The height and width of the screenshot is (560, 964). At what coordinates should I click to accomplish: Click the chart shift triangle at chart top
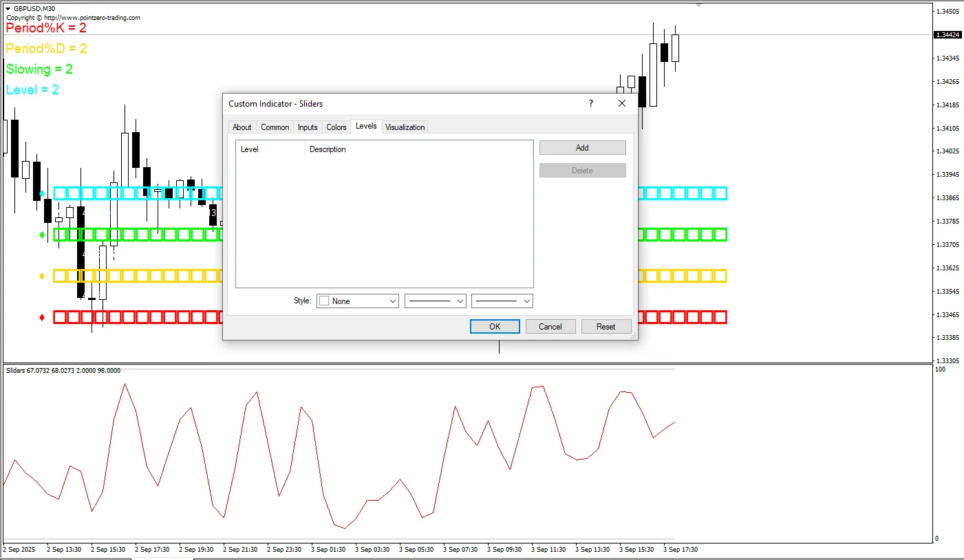(699, 5)
